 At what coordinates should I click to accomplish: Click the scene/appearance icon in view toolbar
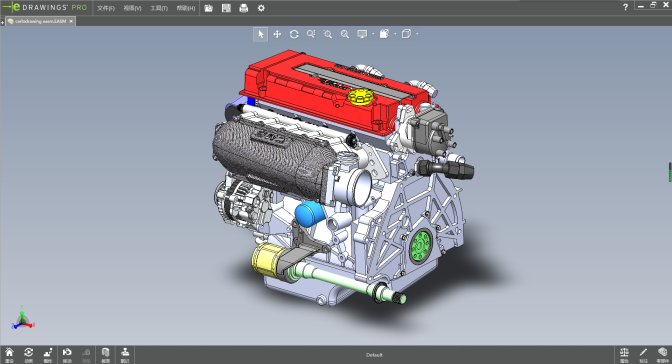384,34
